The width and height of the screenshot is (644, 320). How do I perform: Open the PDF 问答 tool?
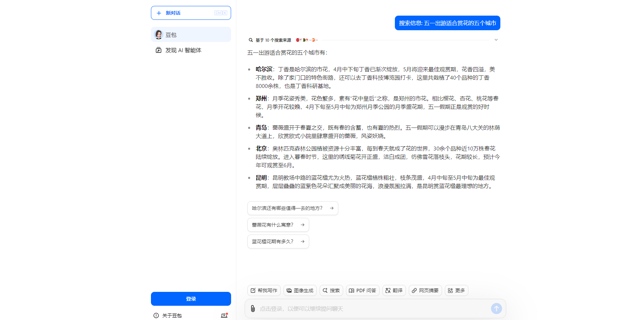(x=362, y=290)
